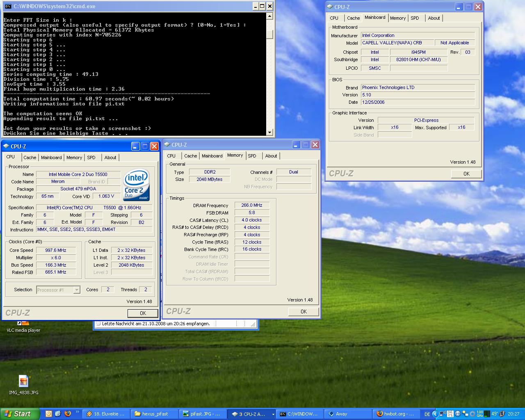Click the Start button
The width and height of the screenshot is (525, 420).
click(x=20, y=414)
